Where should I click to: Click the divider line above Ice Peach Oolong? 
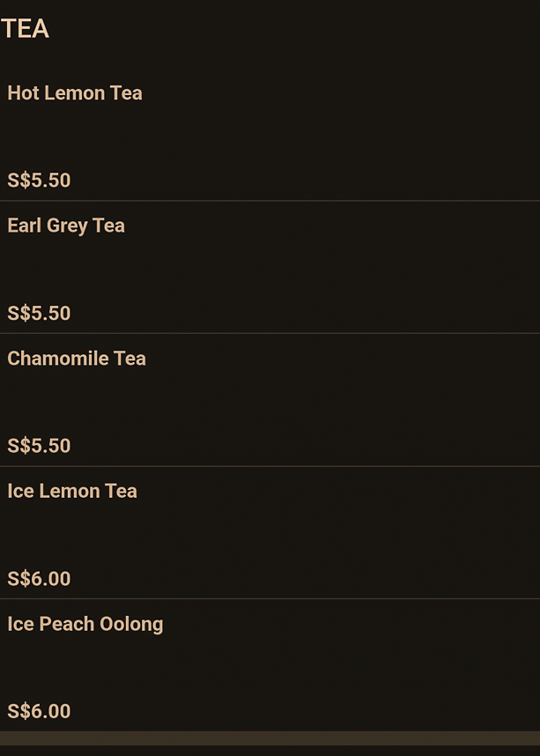[270, 598]
